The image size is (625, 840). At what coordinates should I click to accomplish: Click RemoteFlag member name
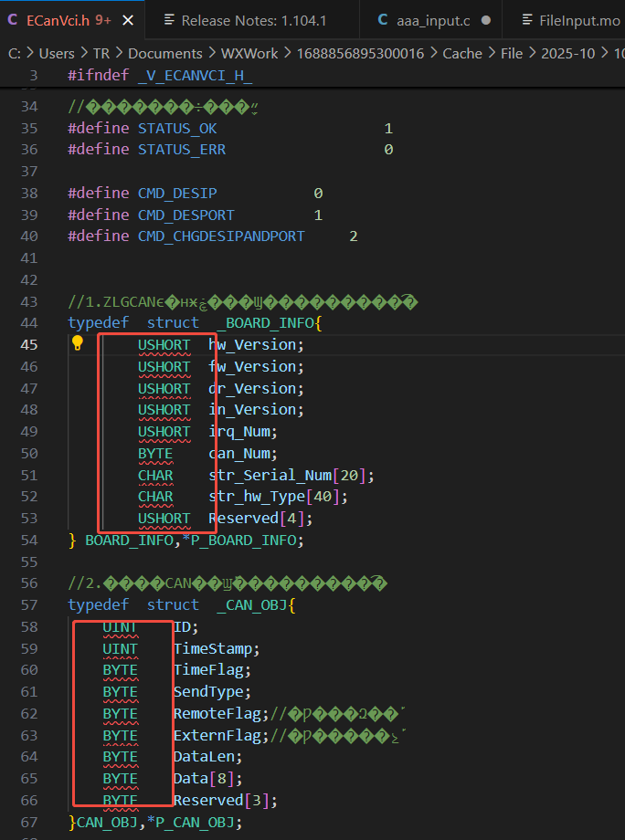(217, 714)
